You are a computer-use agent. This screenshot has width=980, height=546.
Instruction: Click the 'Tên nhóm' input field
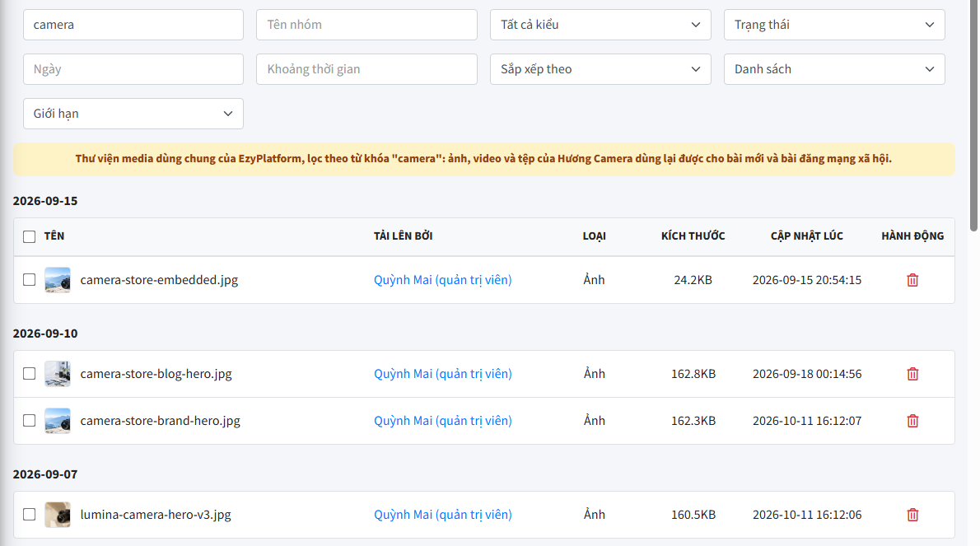(x=366, y=25)
